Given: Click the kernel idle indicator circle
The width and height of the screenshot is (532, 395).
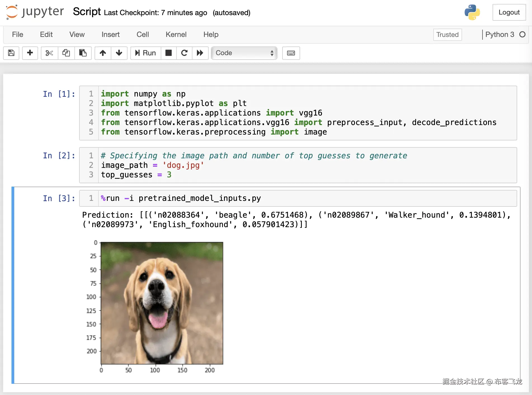Looking at the screenshot, I should point(522,34).
